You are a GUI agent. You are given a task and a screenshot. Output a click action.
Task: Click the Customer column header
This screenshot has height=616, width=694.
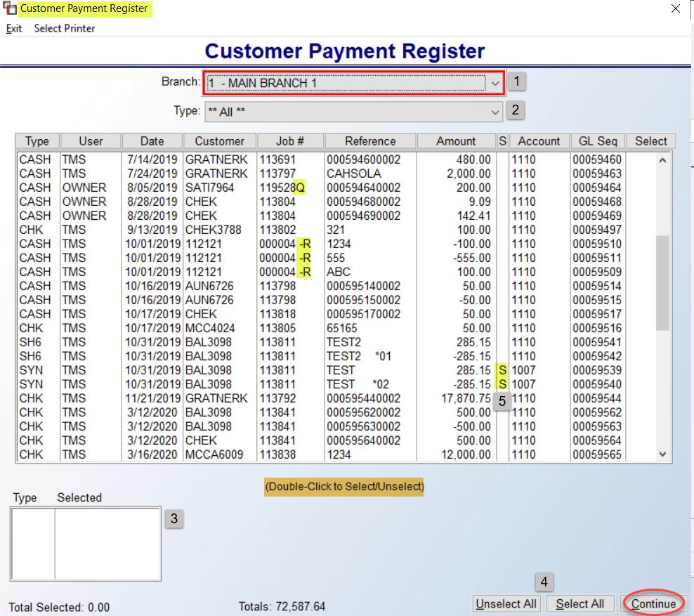click(x=220, y=140)
